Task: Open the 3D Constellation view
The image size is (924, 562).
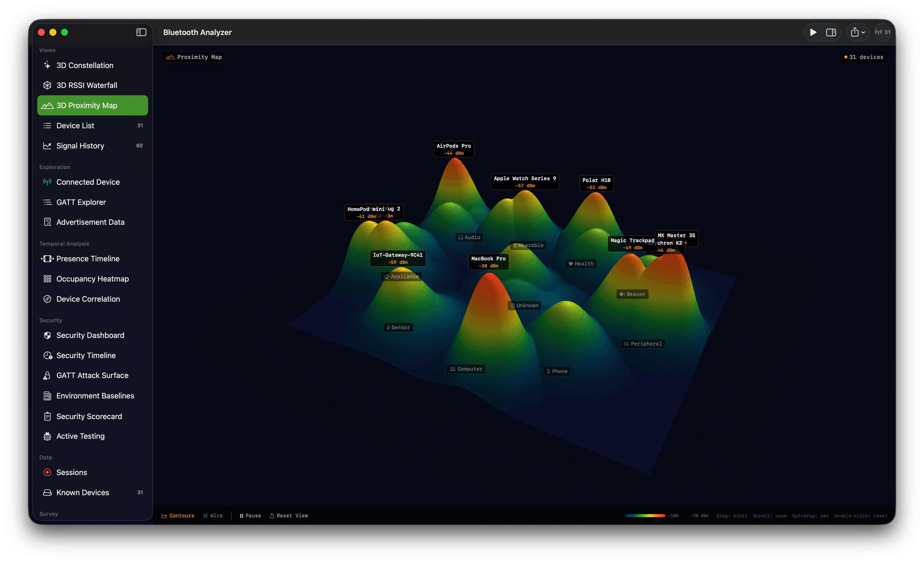Action: click(x=92, y=65)
